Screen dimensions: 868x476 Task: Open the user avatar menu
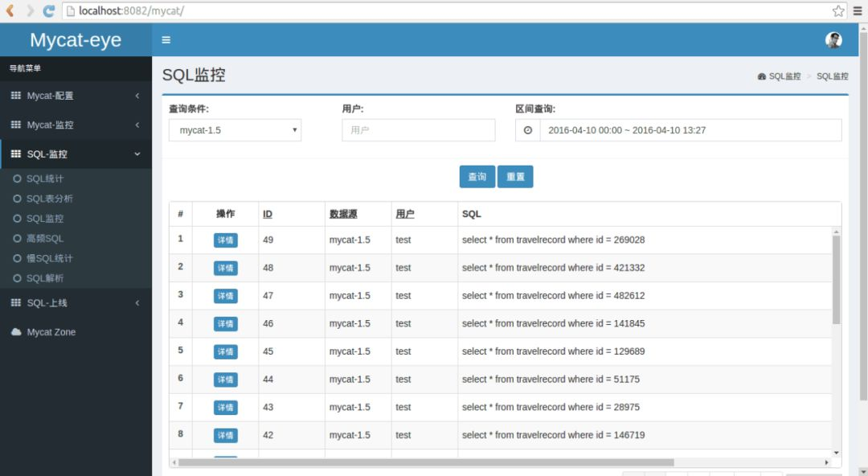[x=833, y=40]
